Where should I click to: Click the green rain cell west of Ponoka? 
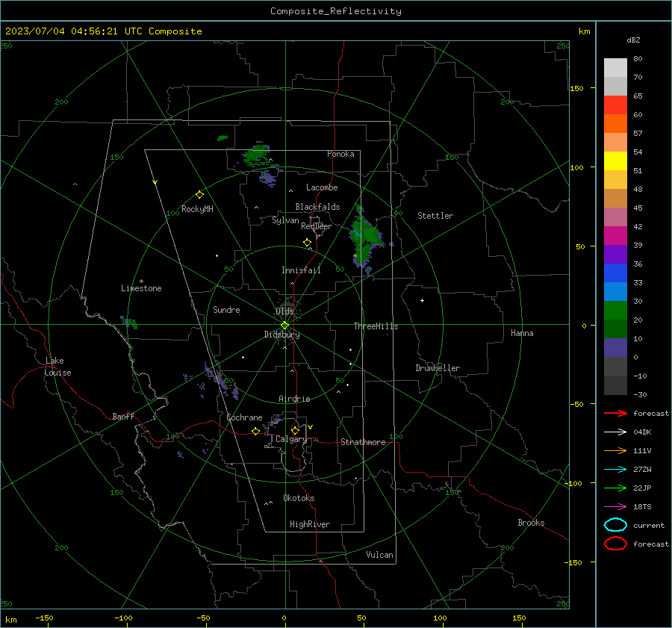[257, 155]
